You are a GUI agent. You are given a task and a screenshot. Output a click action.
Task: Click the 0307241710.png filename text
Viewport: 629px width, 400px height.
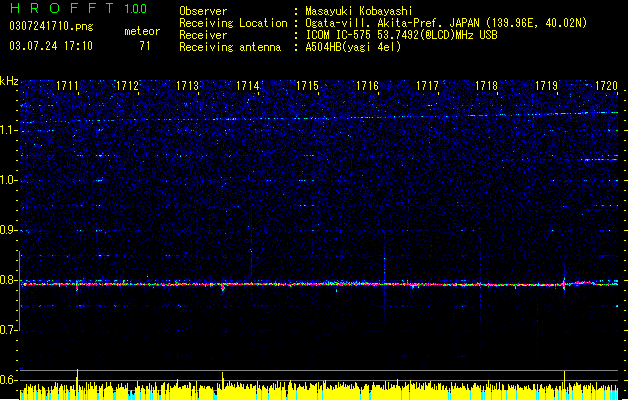point(51,26)
